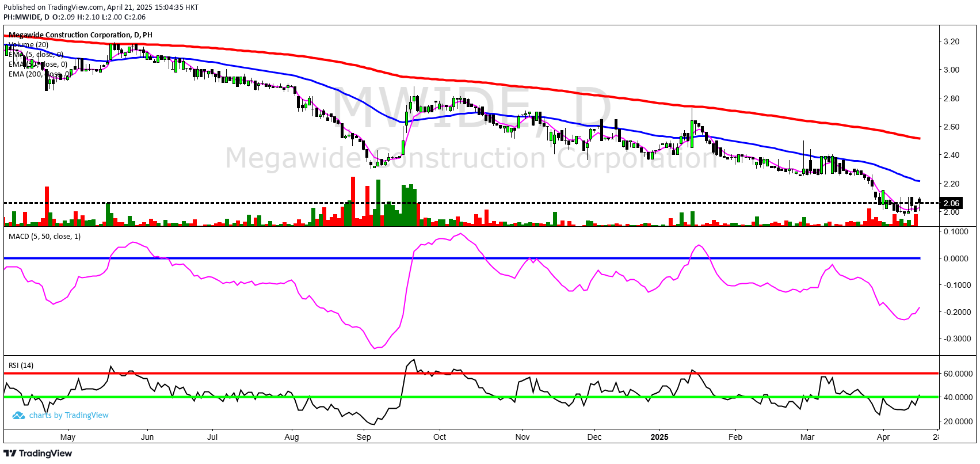Click 'Jun' on the time axis
Screen dimensions: 980x464
pos(147,437)
